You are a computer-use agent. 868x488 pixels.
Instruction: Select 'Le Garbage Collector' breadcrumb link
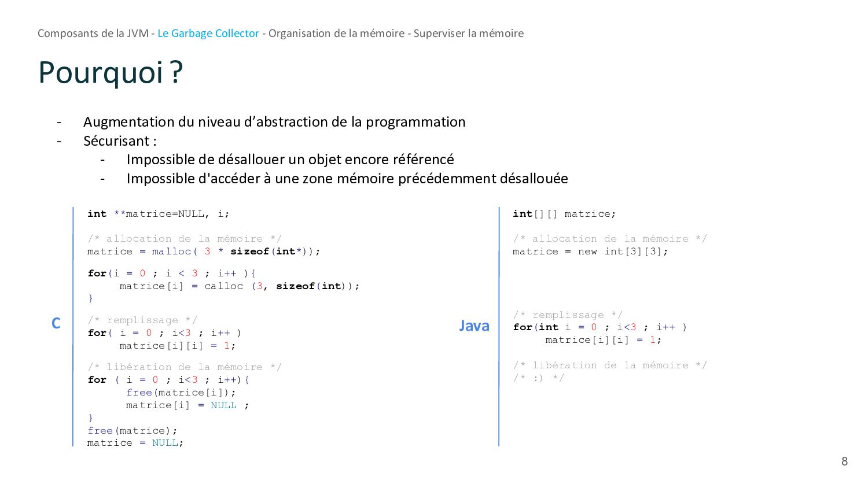[x=208, y=34]
